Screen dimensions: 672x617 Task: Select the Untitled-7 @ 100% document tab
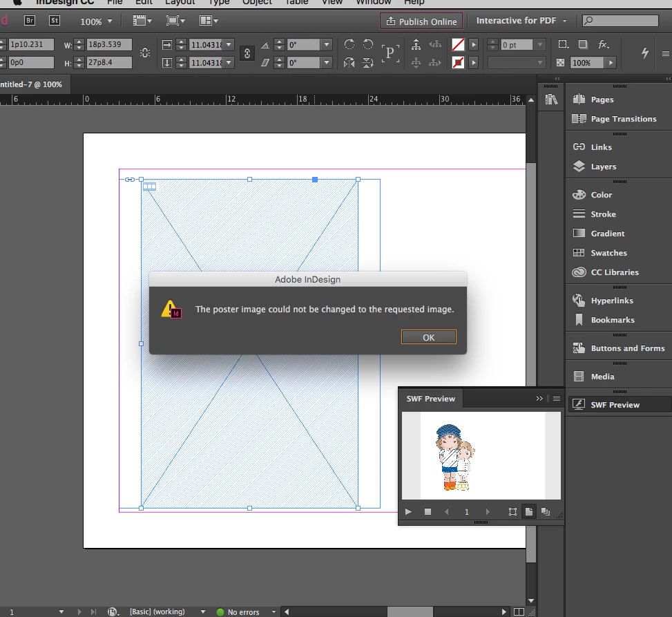(31, 84)
